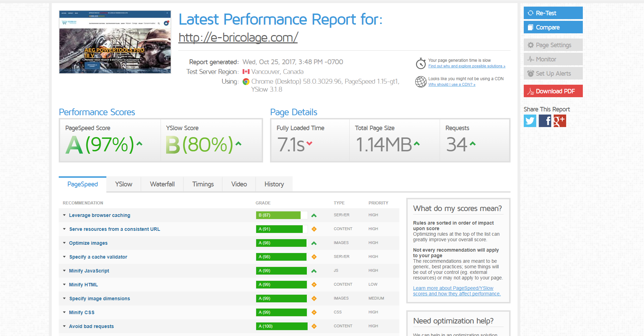Click orange diamond in Minify HTML row
This screenshot has height=336, width=644.
[x=314, y=285]
